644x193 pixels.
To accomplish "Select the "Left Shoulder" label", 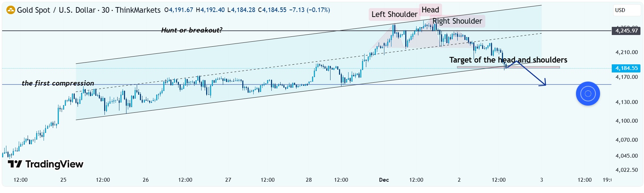I will [394, 14].
